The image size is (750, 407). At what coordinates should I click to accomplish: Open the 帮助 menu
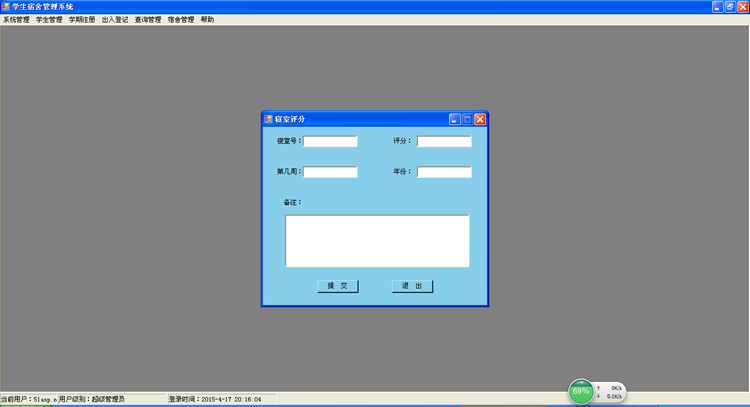pos(207,20)
